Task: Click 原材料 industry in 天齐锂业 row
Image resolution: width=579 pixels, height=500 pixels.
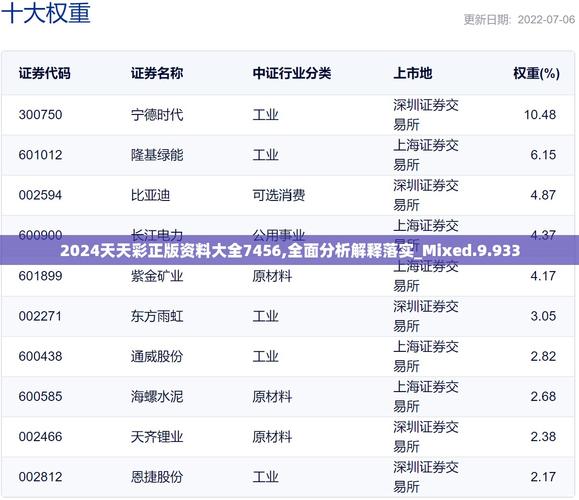Action: tap(272, 437)
